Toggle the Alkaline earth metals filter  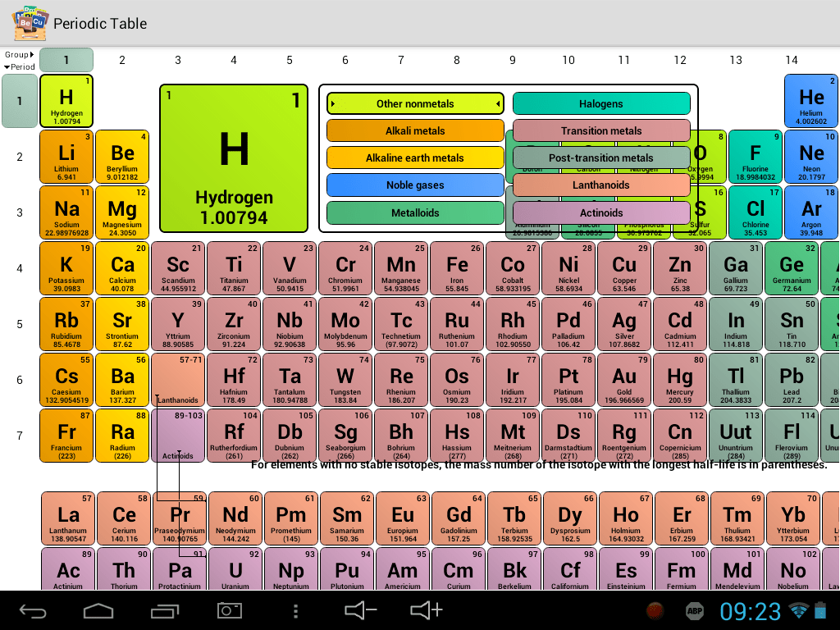coord(415,158)
